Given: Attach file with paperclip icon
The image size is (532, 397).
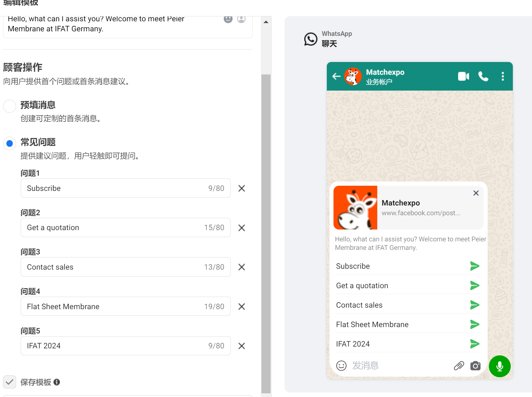Looking at the screenshot, I should 459,366.
